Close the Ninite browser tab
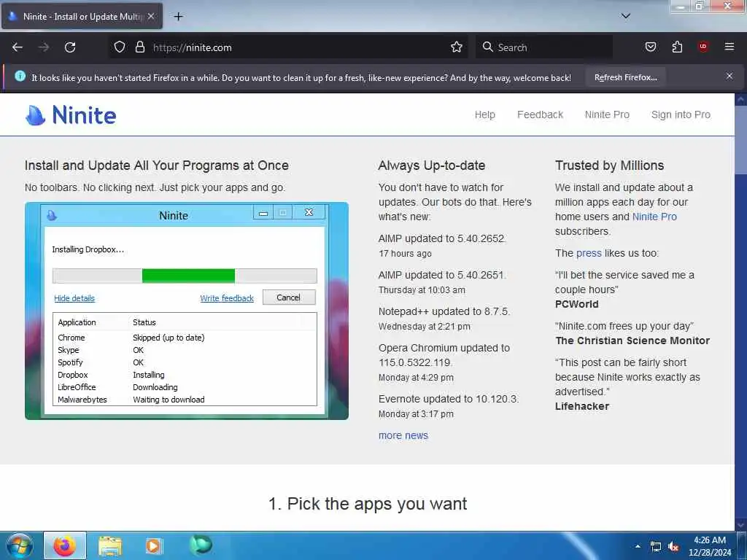This screenshot has height=560, width=747. (x=151, y=17)
